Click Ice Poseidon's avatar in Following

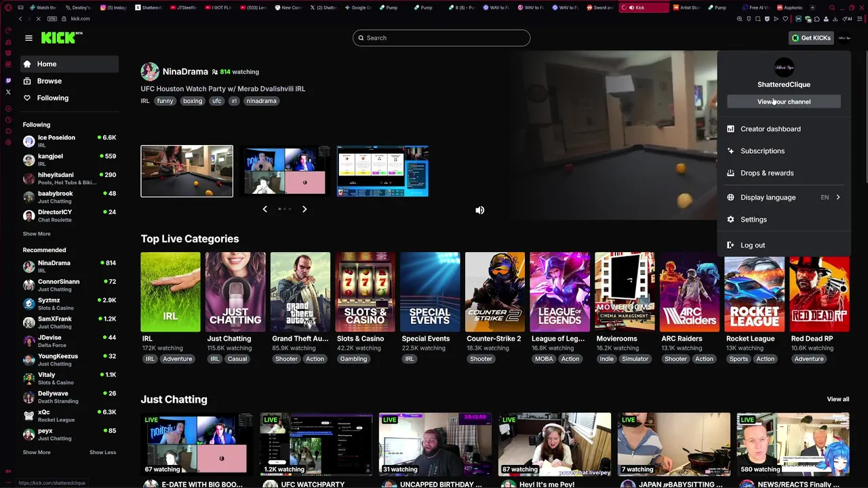[x=28, y=141]
